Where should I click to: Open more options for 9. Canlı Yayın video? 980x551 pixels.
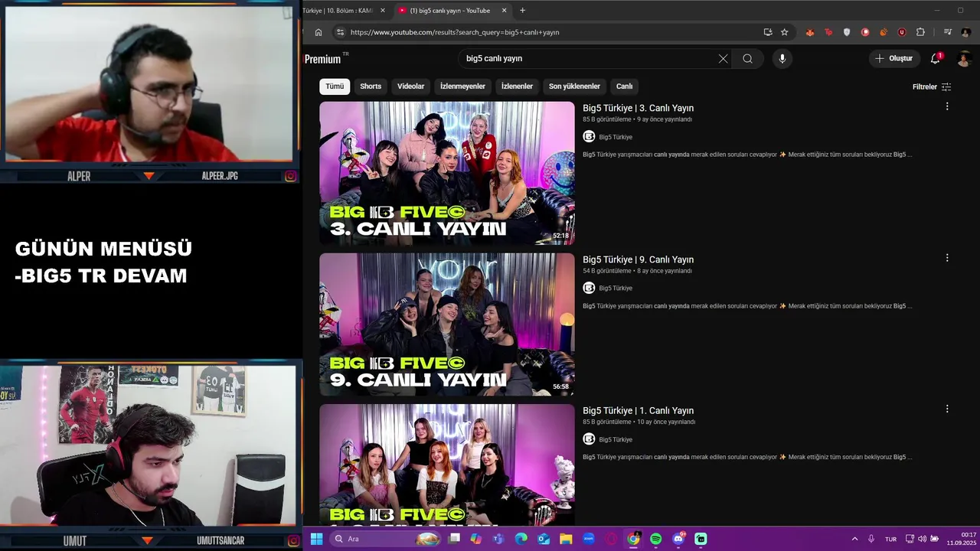click(x=947, y=258)
